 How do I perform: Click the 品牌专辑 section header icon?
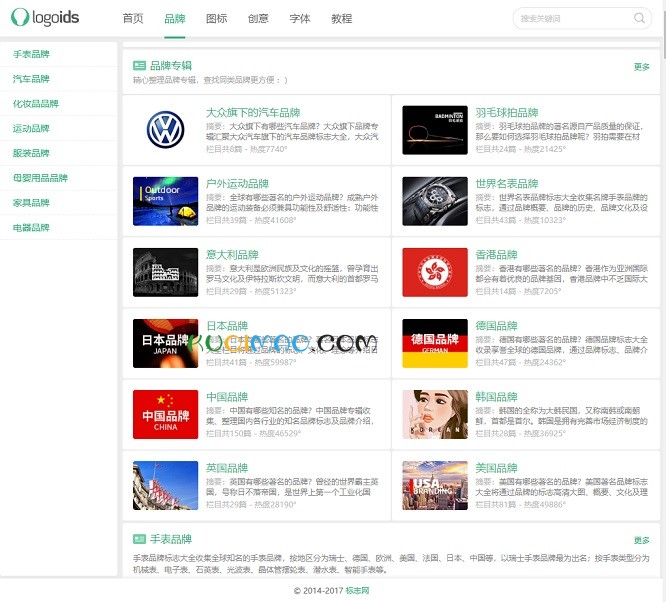(139, 65)
